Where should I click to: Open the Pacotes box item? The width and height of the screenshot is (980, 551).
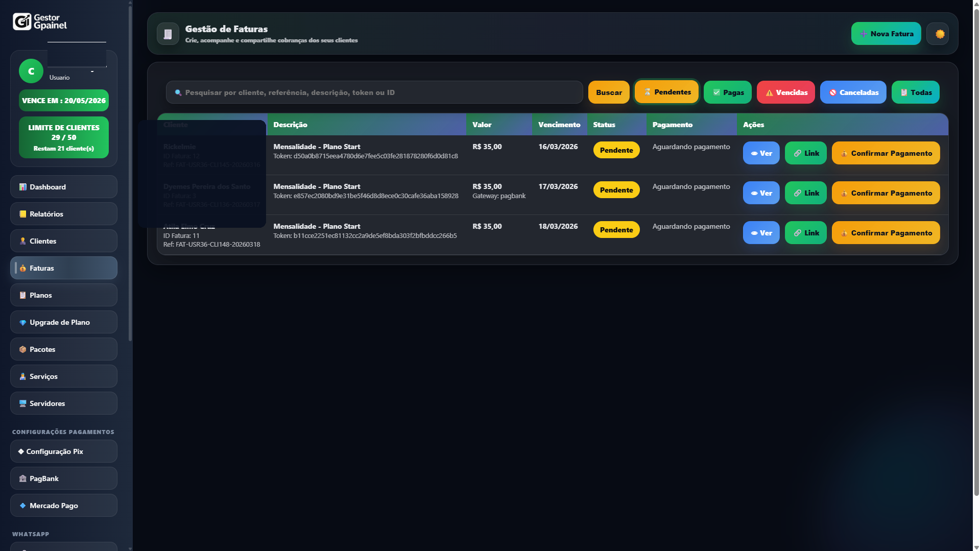[63, 349]
